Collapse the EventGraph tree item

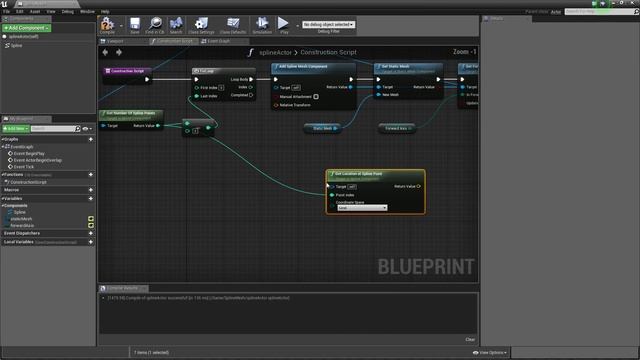coord(3,146)
